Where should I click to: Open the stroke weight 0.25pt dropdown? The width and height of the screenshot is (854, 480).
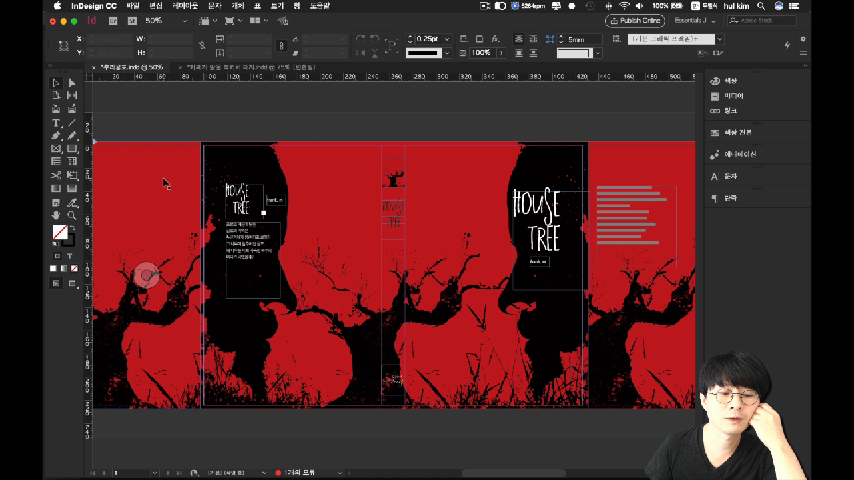tap(447, 39)
